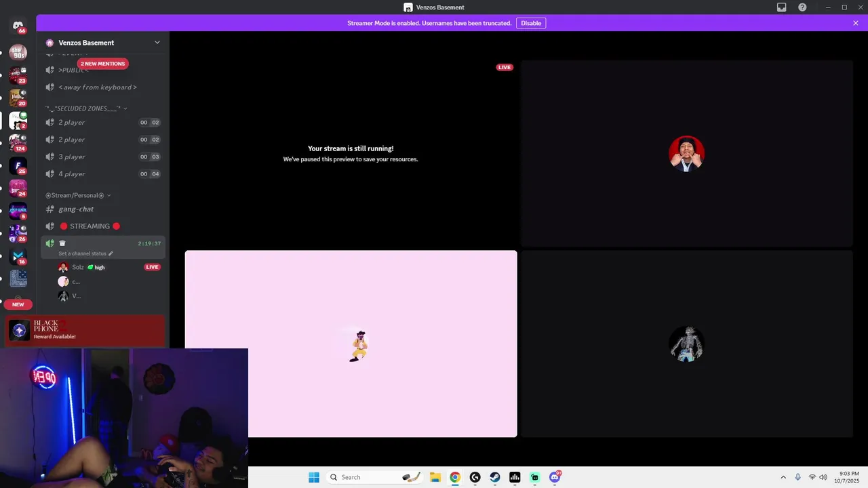Open the black audio bars app in taskbar
Image resolution: width=868 pixels, height=488 pixels.
[515, 477]
